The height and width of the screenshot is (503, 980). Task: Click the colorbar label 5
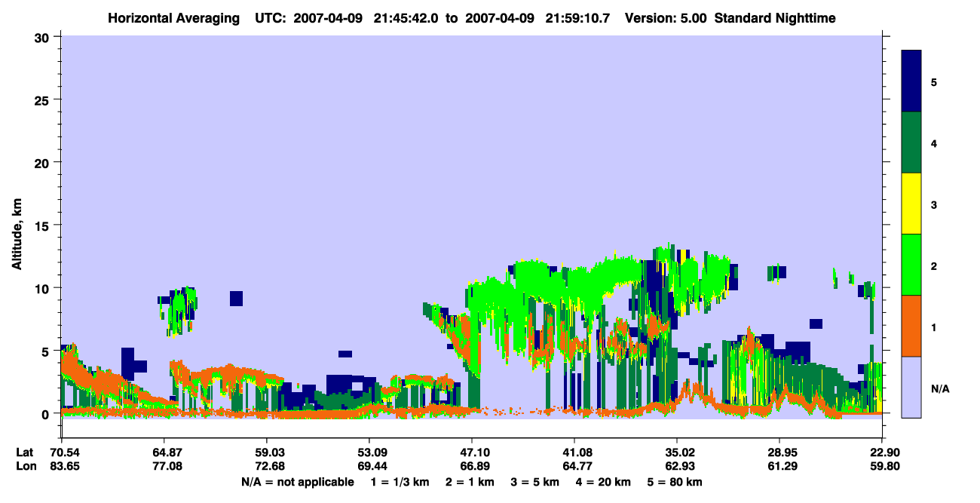[x=933, y=81]
